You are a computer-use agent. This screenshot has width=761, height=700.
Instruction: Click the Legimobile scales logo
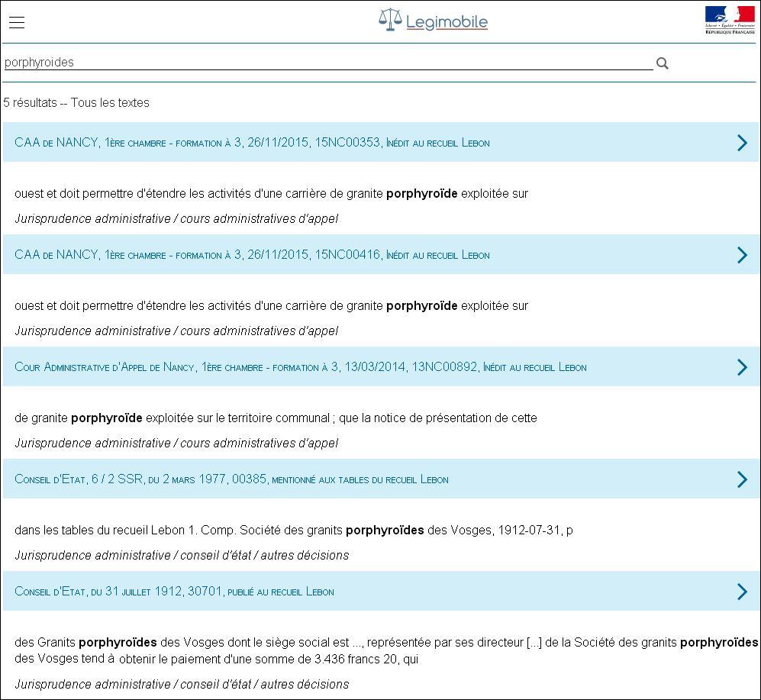tap(390, 21)
